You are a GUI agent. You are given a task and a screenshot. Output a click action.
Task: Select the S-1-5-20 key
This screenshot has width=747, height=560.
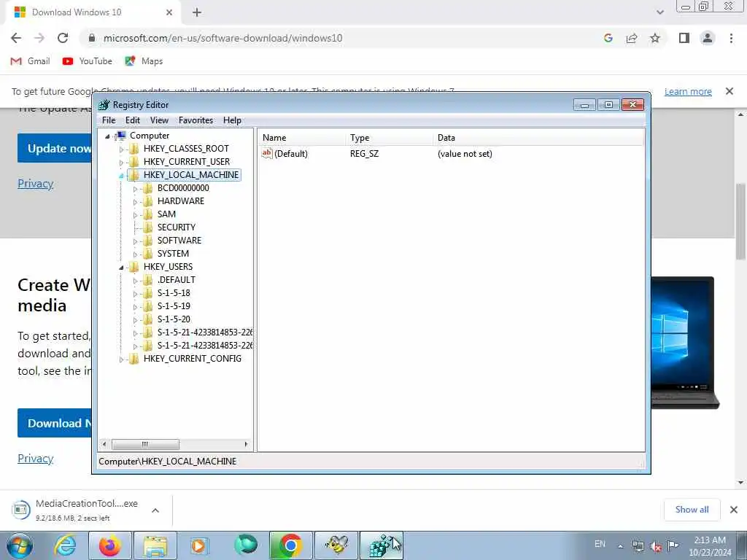[174, 319]
